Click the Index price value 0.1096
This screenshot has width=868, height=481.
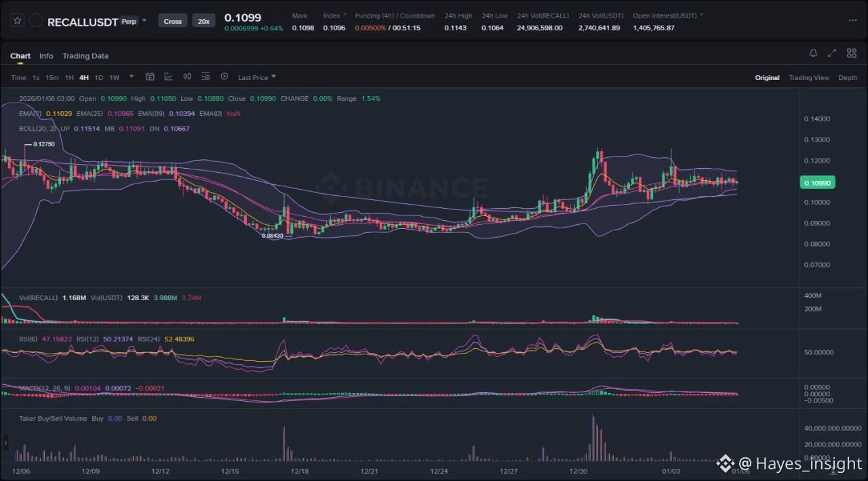coord(334,28)
